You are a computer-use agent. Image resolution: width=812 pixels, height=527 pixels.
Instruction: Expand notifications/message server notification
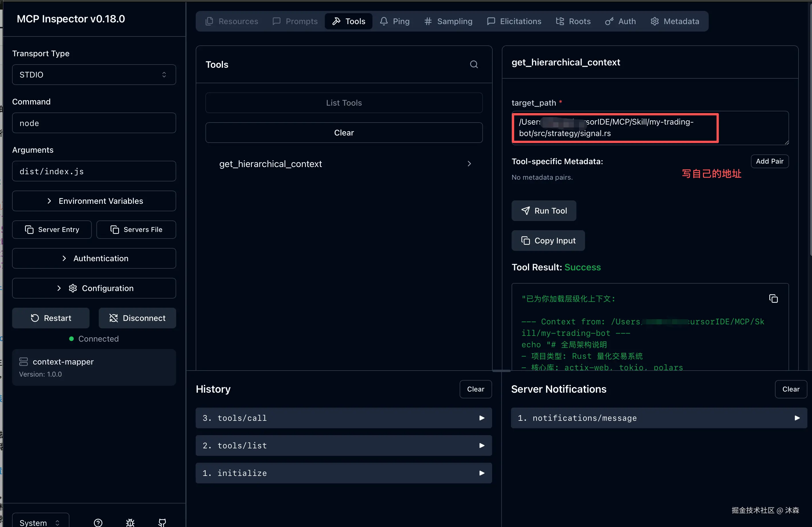coord(658,418)
